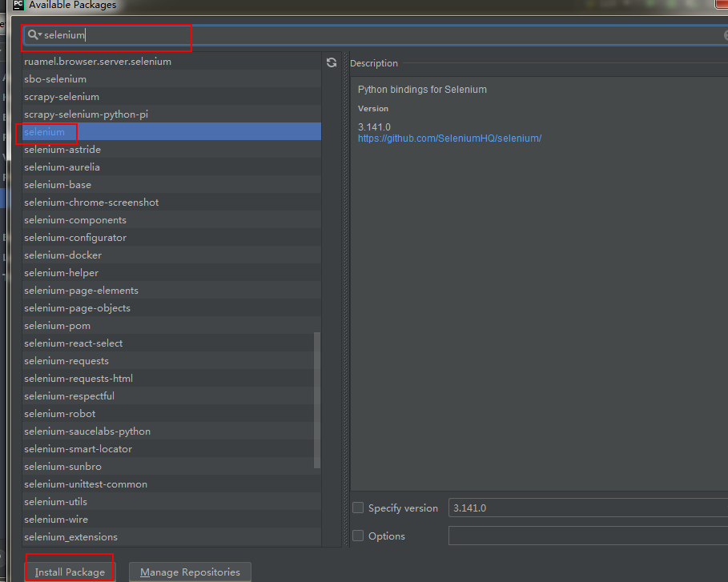The height and width of the screenshot is (582, 728).
Task: Select the selenium-aurelia package
Action: [x=171, y=167]
